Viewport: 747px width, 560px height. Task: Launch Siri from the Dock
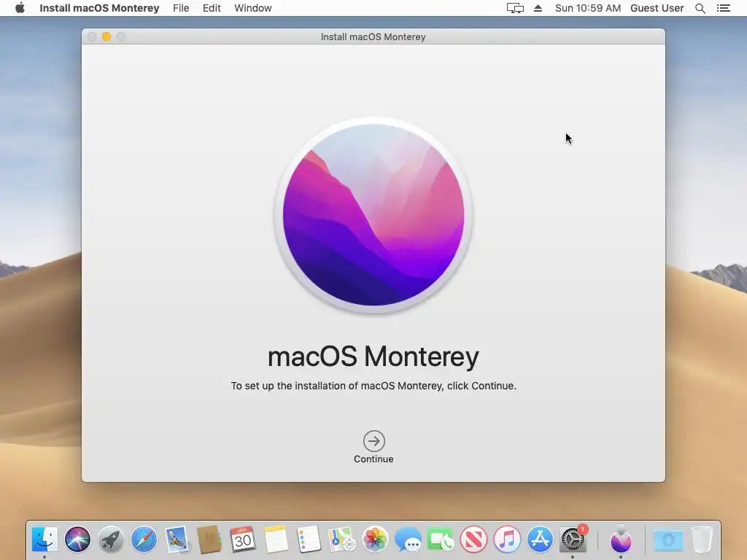77,540
